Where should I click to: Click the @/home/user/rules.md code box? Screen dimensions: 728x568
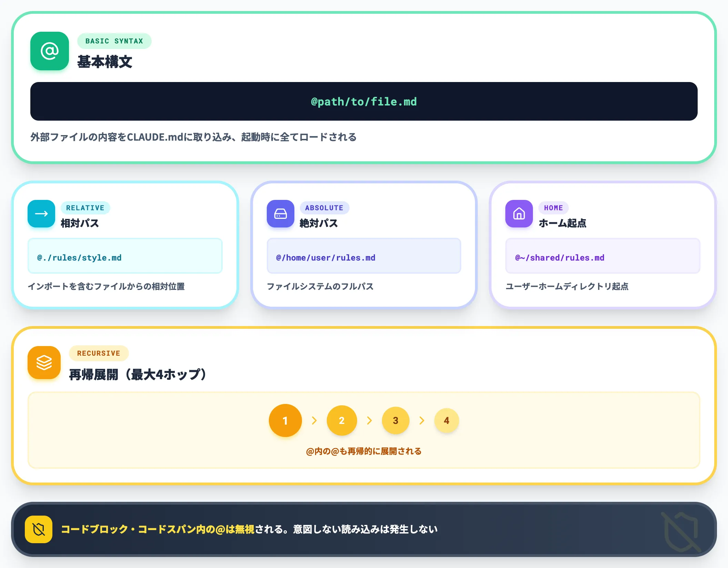pyautogui.click(x=364, y=256)
